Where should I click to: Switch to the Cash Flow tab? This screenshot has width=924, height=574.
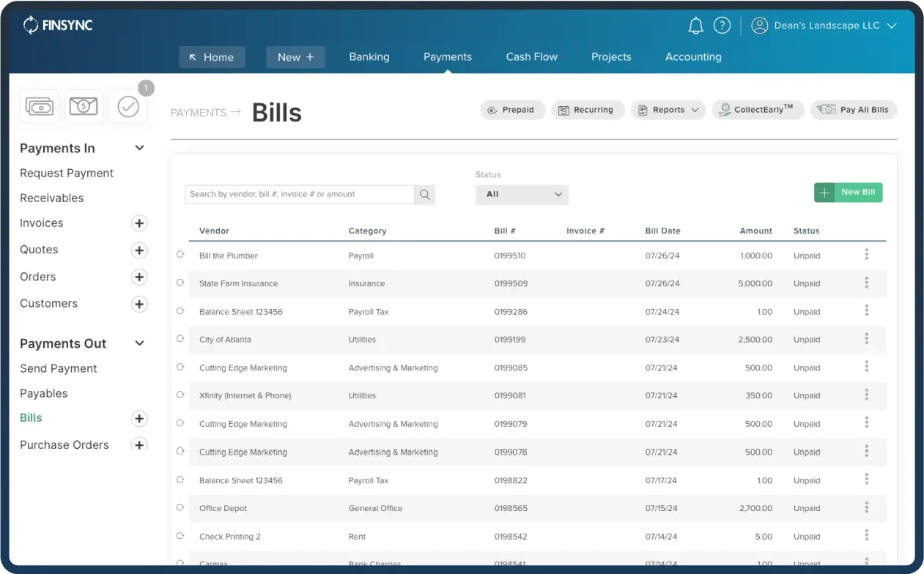(531, 57)
